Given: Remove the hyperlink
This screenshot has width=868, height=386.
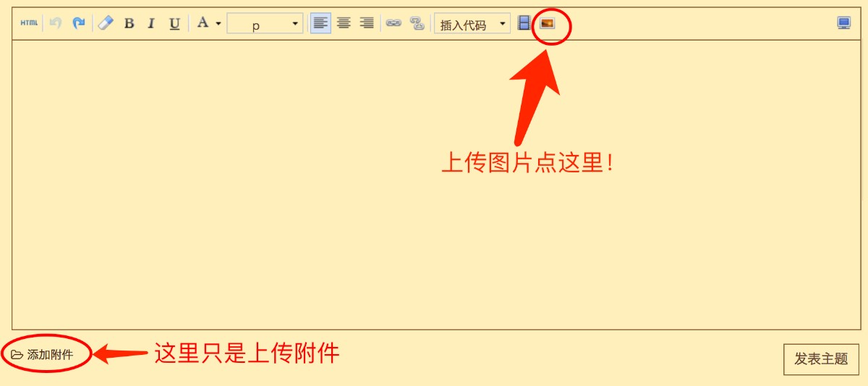Looking at the screenshot, I should pyautogui.click(x=417, y=23).
